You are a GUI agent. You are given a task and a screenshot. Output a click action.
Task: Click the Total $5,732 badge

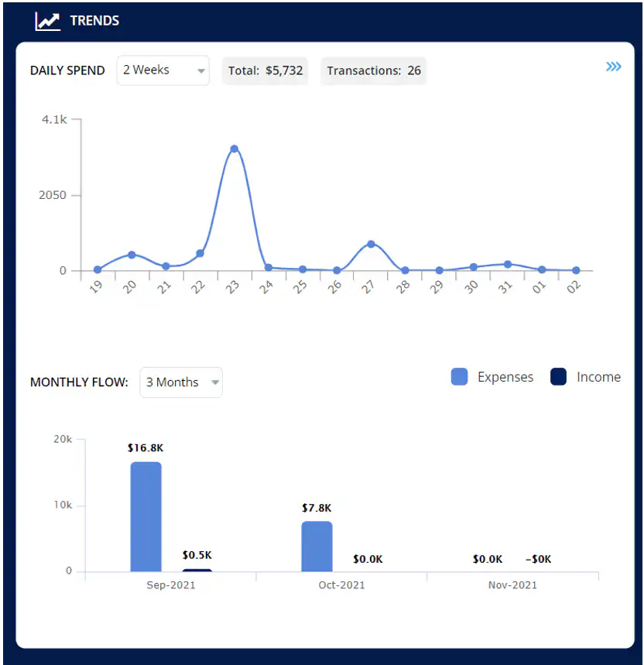pyautogui.click(x=265, y=70)
